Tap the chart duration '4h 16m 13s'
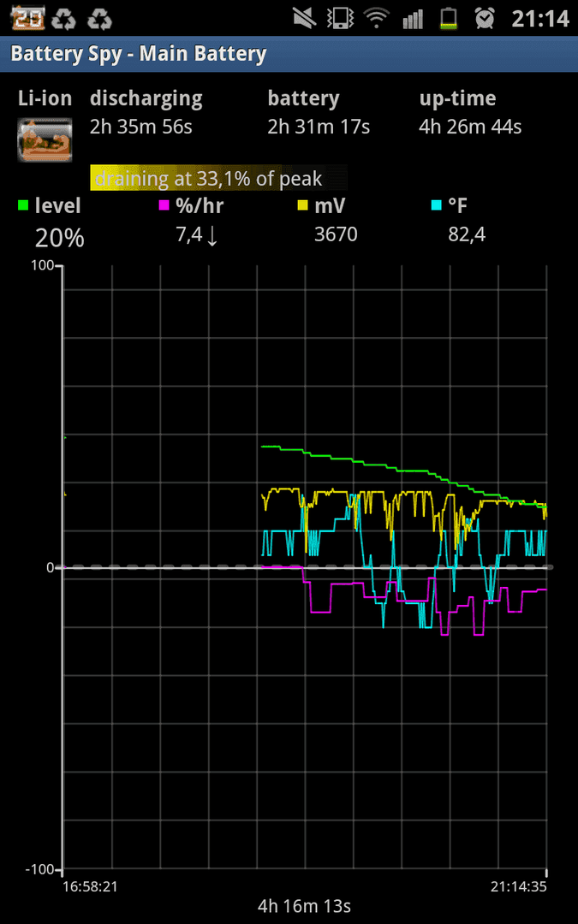Image resolution: width=578 pixels, height=924 pixels. pyautogui.click(x=304, y=906)
